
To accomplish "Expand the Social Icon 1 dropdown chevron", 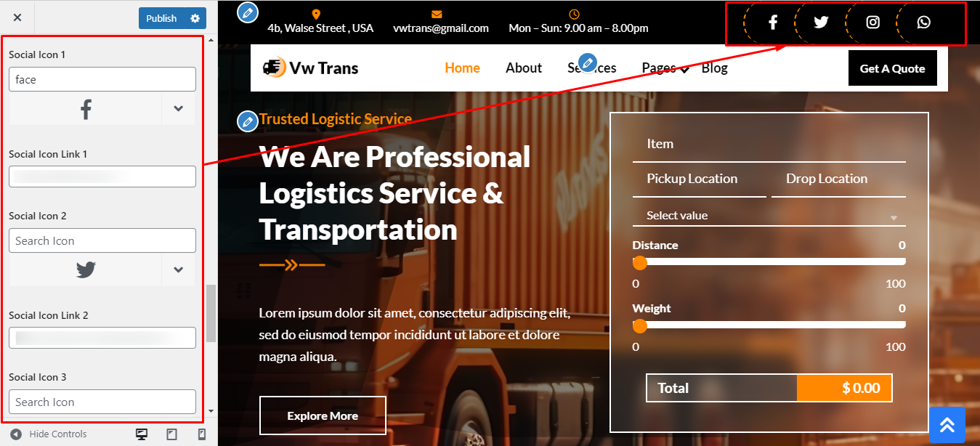I will pyautogui.click(x=179, y=109).
